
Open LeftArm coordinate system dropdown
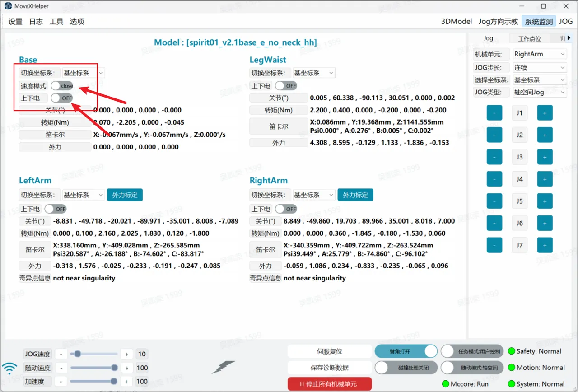coord(84,195)
